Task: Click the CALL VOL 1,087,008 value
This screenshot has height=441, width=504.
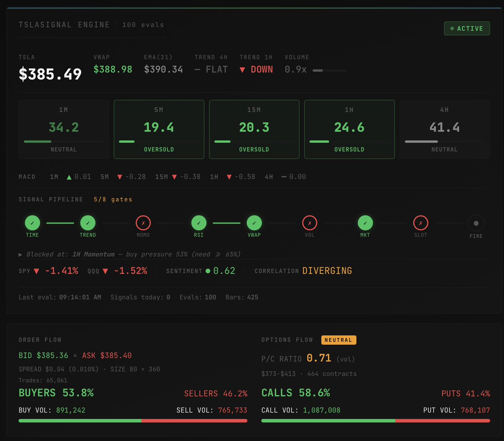Action: [322, 410]
